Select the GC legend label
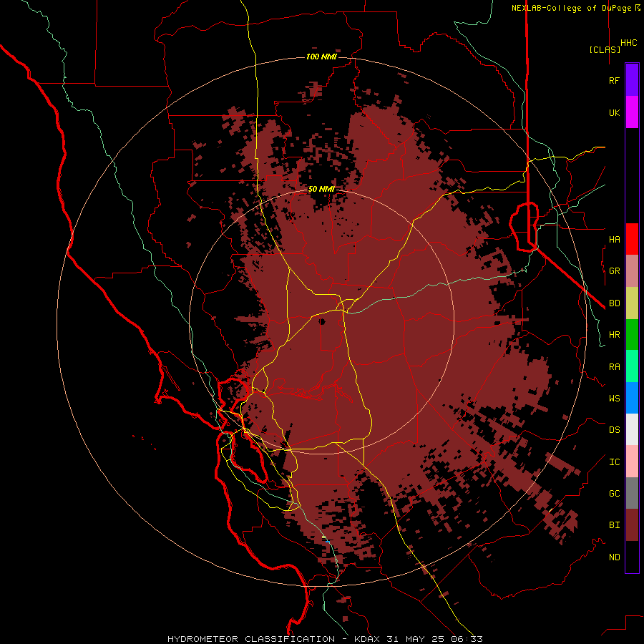This screenshot has height=644, width=644. [x=614, y=493]
